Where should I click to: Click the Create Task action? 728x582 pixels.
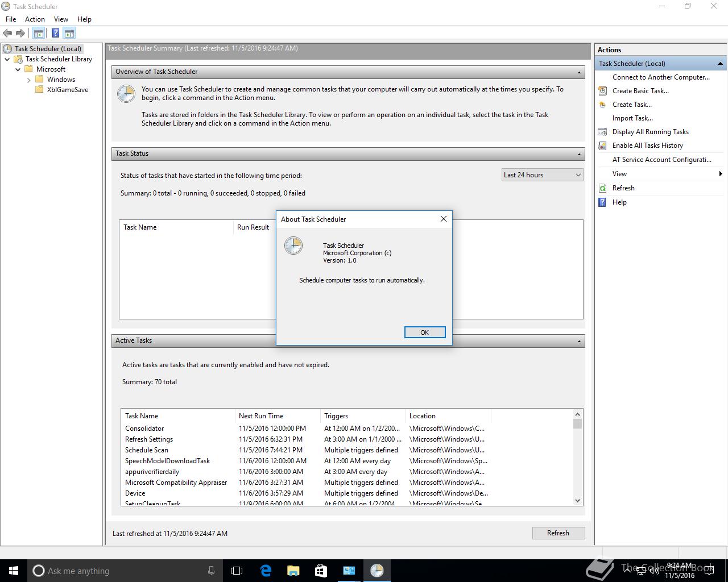tap(632, 105)
